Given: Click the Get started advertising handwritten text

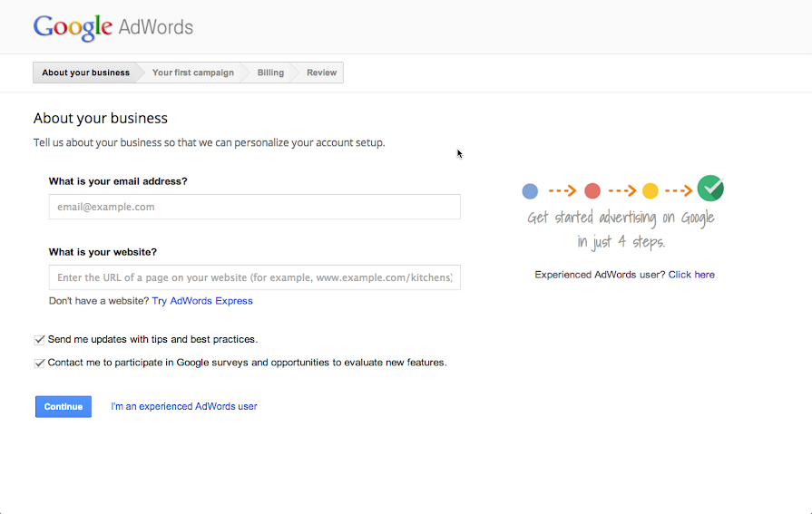Looking at the screenshot, I should (621, 218).
